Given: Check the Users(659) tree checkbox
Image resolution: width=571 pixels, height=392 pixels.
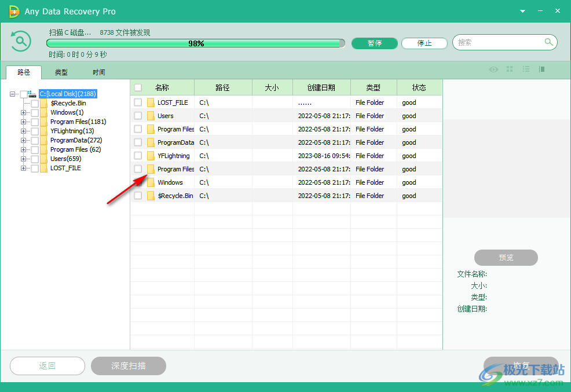Looking at the screenshot, I should [x=35, y=159].
